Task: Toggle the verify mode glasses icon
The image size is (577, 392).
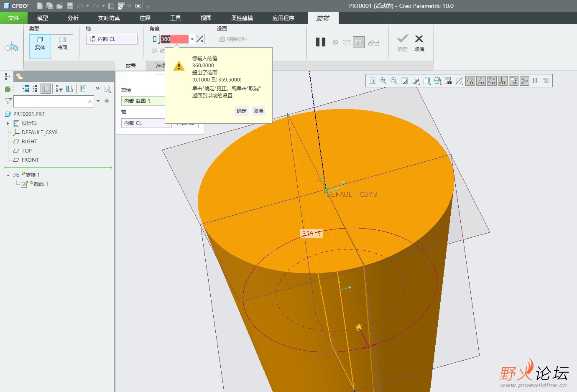Action: click(x=374, y=43)
